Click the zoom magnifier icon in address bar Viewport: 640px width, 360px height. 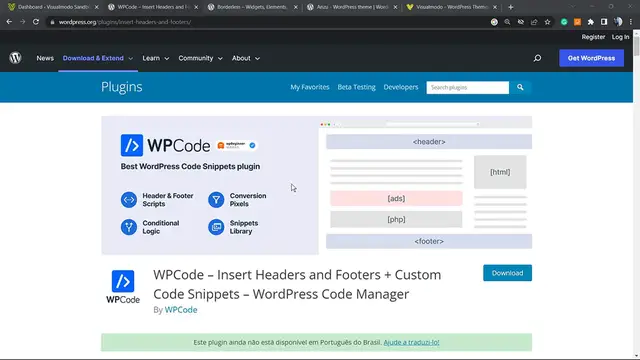507,22
